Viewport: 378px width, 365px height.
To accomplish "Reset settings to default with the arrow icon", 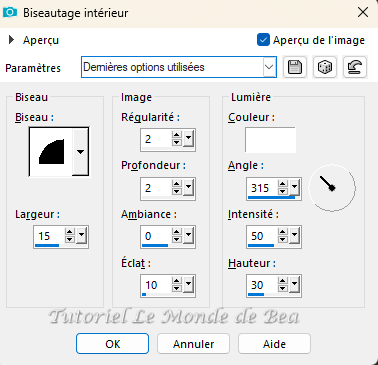I will pos(355,67).
